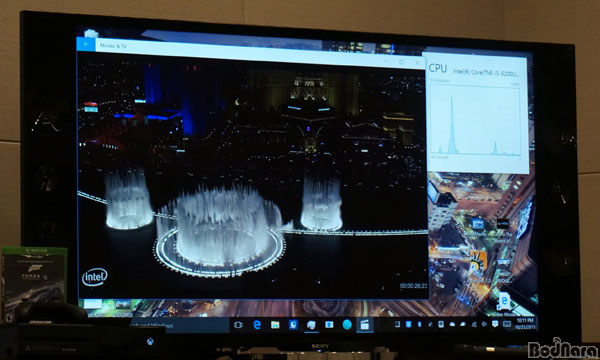Click the taskbar search box

click(x=180, y=326)
